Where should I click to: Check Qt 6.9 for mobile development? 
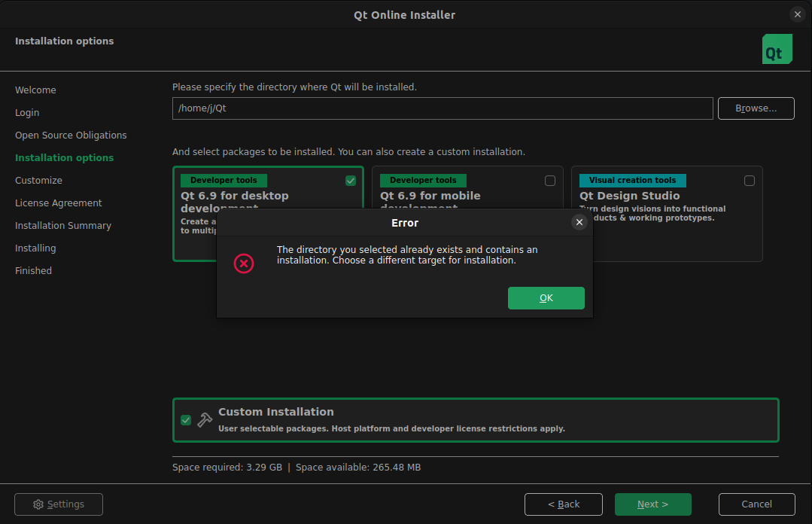point(550,181)
